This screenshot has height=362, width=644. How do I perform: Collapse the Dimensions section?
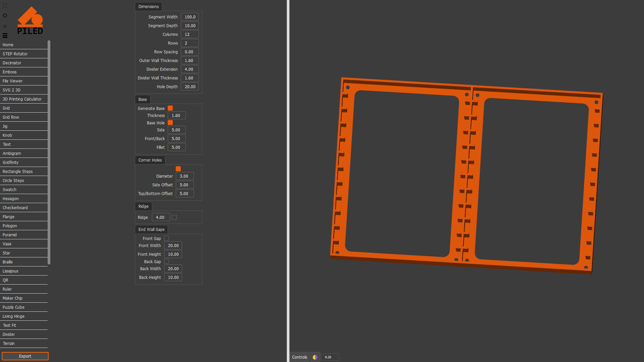click(148, 6)
